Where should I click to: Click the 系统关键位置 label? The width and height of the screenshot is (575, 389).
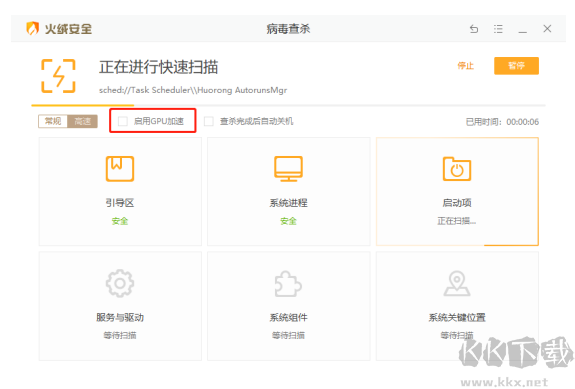click(457, 317)
